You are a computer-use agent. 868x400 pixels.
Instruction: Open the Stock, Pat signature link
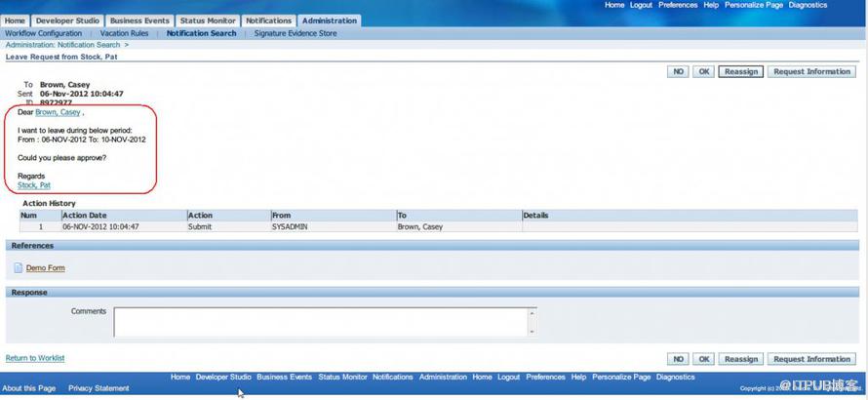34,185
